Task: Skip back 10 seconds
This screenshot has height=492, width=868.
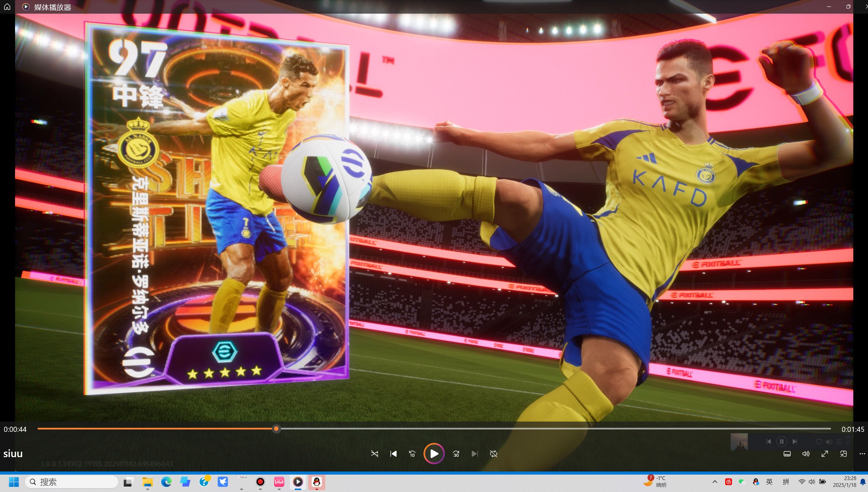Action: 412,454
